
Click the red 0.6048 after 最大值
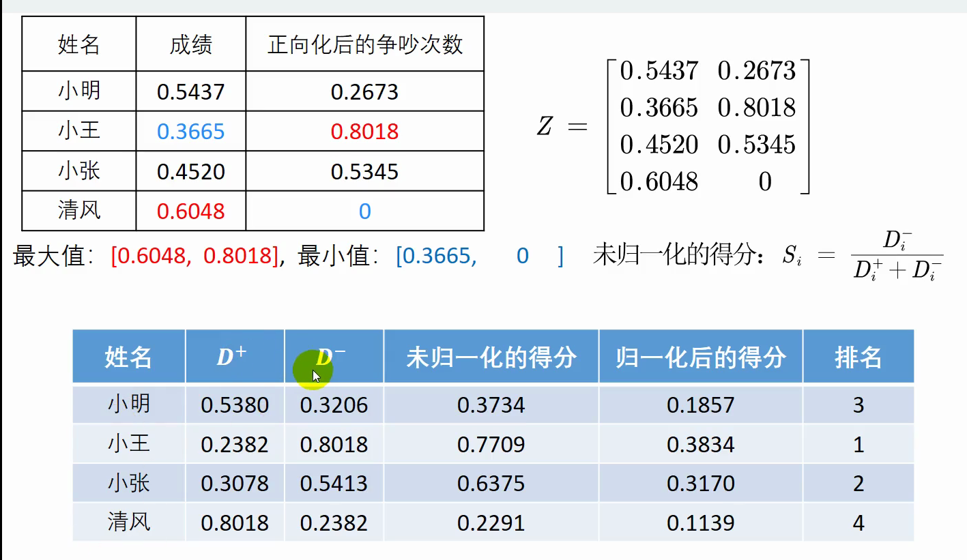[152, 256]
